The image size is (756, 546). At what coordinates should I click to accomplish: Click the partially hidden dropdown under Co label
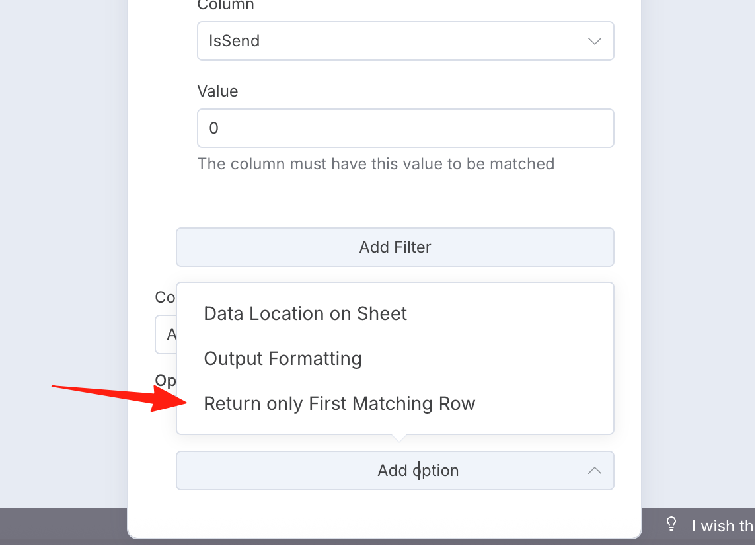point(165,334)
